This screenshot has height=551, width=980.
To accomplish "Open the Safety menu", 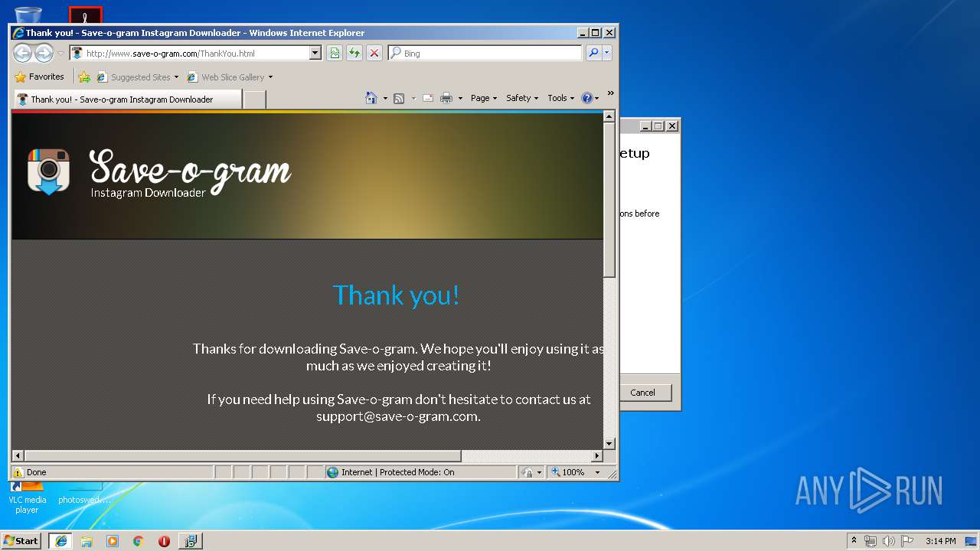I will point(522,98).
